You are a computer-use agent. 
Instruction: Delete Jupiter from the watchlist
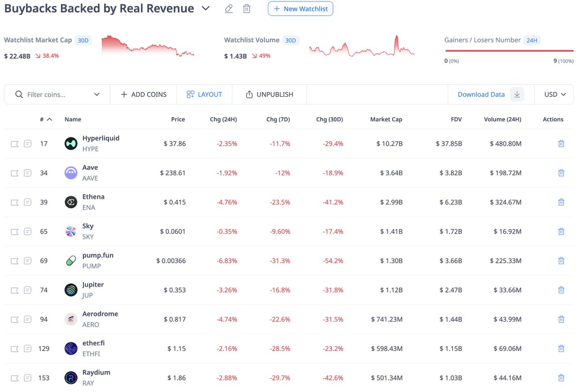pyautogui.click(x=561, y=290)
